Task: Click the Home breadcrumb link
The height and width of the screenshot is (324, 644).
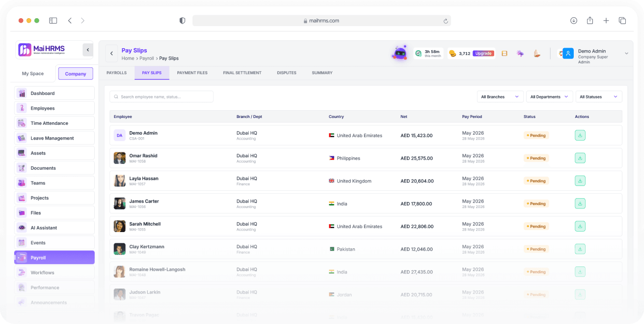Action: point(128,59)
